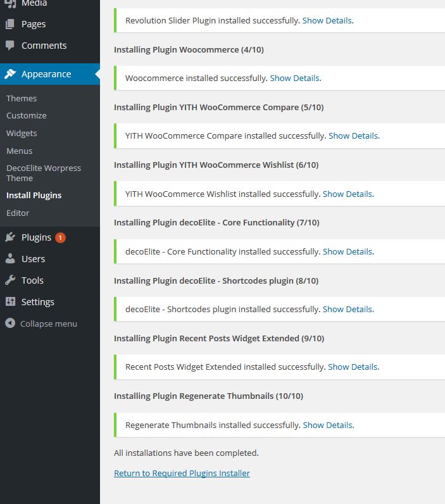This screenshot has width=445, height=504.
Task: Click the Appearance paintbrush icon
Action: (x=10, y=74)
